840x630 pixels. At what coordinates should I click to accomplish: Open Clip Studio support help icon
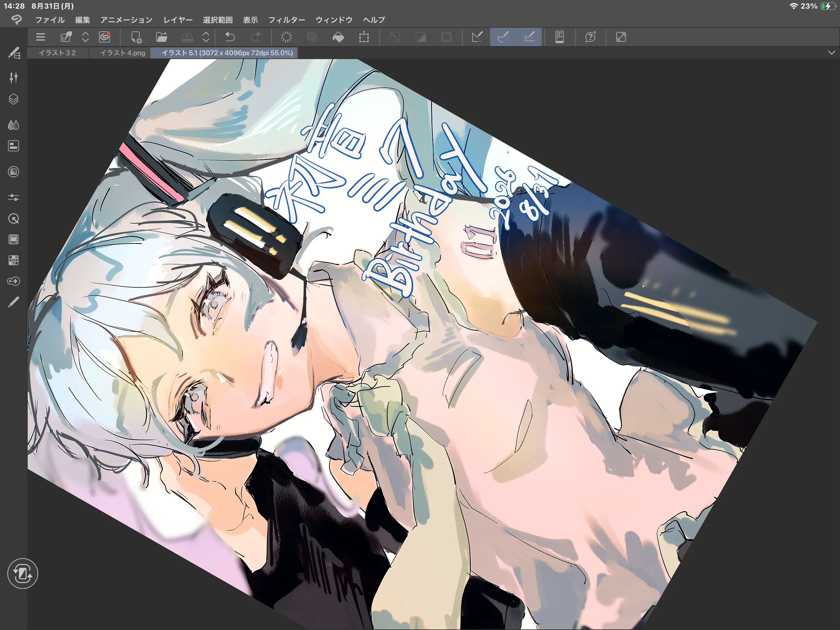click(x=591, y=37)
